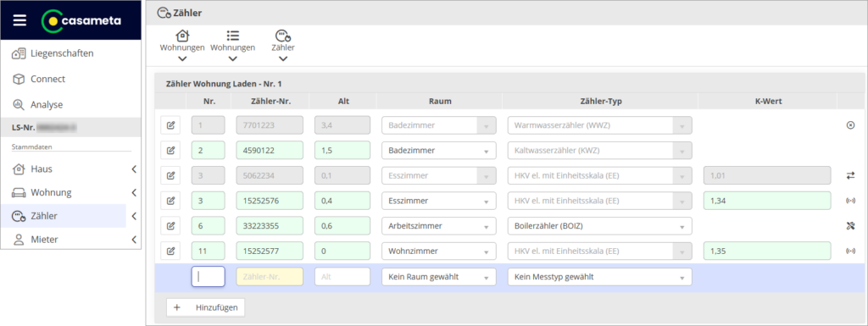Click the radio signal icon for meter 15252576
868x326 pixels.
coord(851,201)
